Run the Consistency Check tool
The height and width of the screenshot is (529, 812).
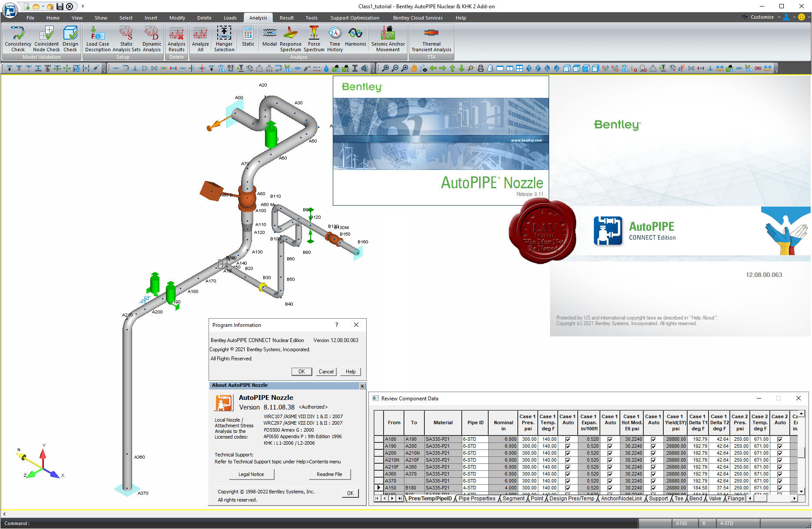18,39
